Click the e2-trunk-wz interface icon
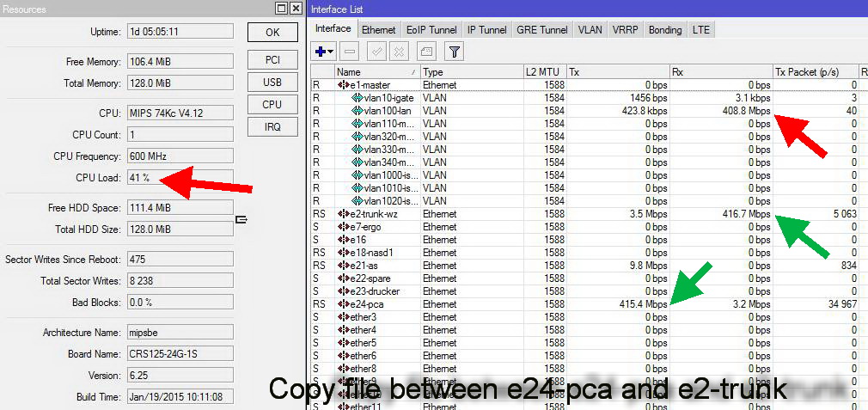 [343, 214]
